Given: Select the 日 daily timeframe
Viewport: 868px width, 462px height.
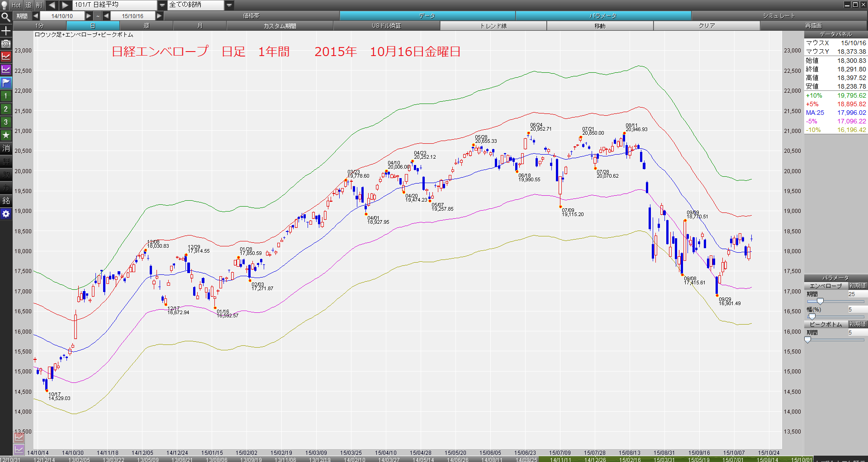Looking at the screenshot, I should pos(93,26).
